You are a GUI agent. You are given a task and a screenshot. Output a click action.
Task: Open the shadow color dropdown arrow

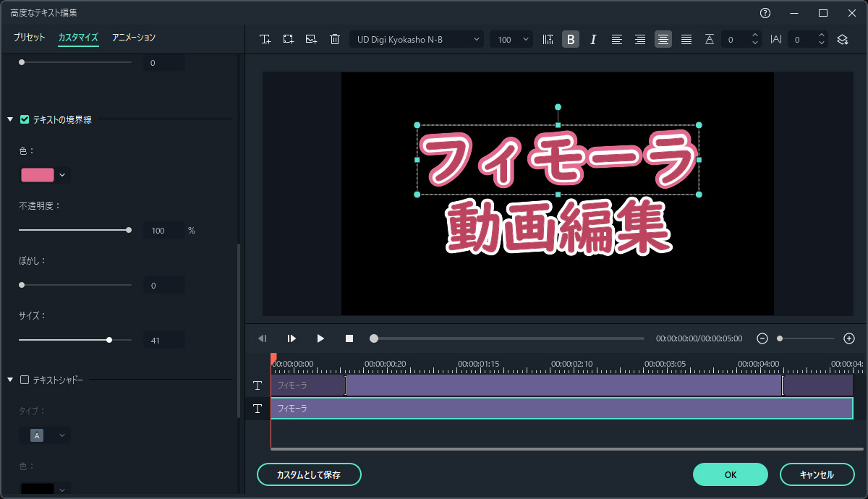pyautogui.click(x=63, y=490)
